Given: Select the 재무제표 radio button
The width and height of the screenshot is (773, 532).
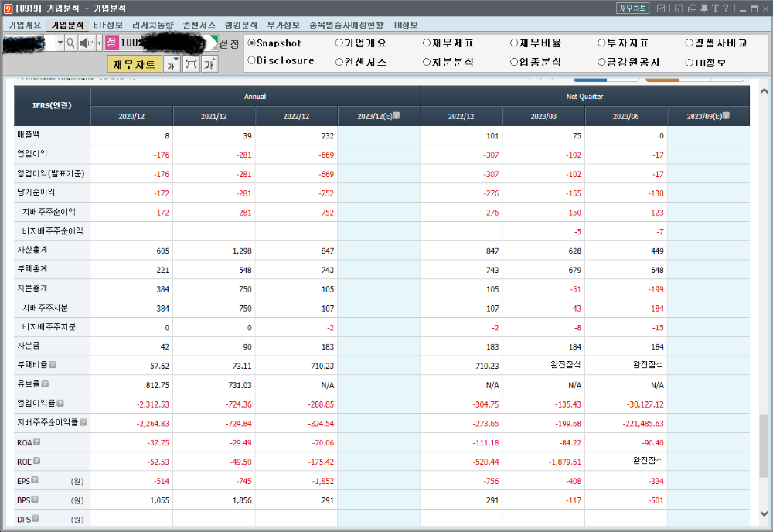Looking at the screenshot, I should tap(427, 43).
